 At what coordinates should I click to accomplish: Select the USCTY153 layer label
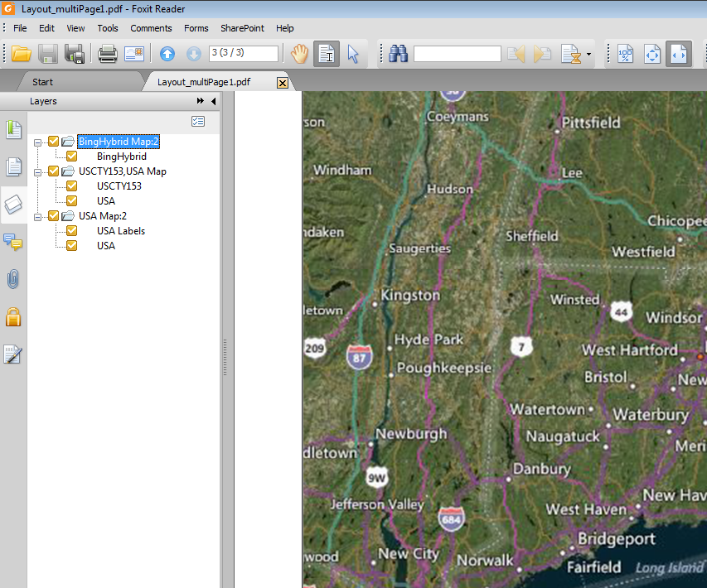(119, 186)
